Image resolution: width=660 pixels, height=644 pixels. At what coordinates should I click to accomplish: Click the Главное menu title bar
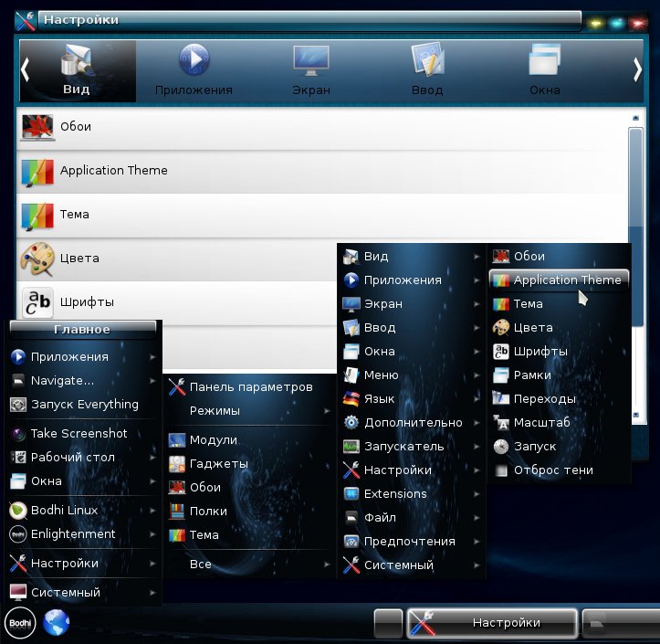tap(82, 330)
